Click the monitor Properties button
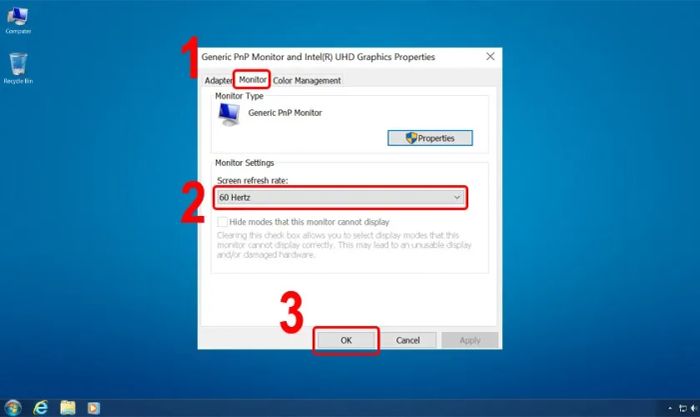700x417 pixels. point(430,138)
